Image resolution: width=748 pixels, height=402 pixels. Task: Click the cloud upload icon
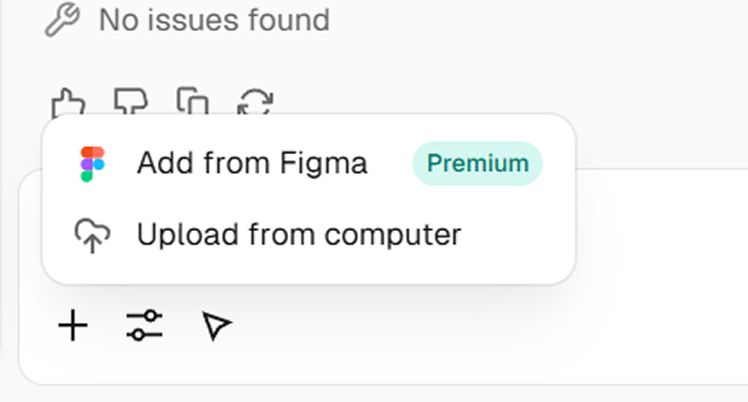click(92, 236)
